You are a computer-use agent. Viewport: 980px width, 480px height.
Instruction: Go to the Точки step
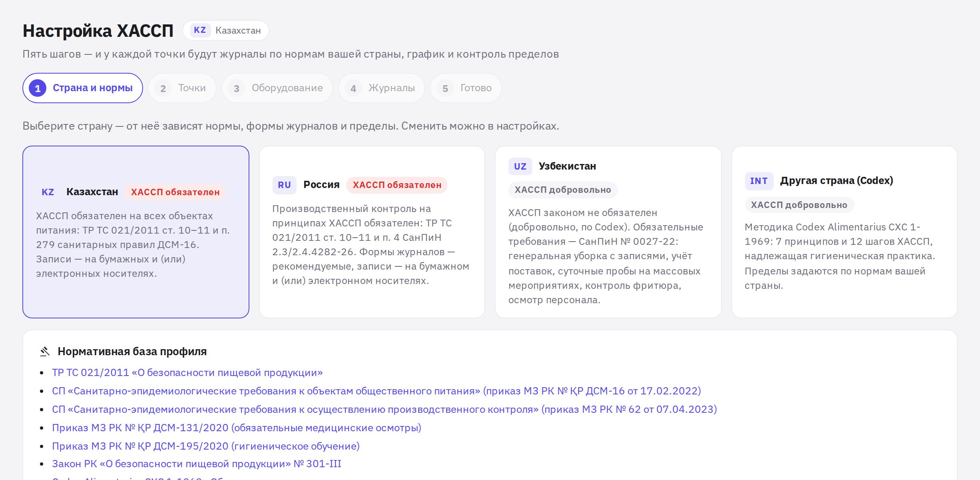182,88
